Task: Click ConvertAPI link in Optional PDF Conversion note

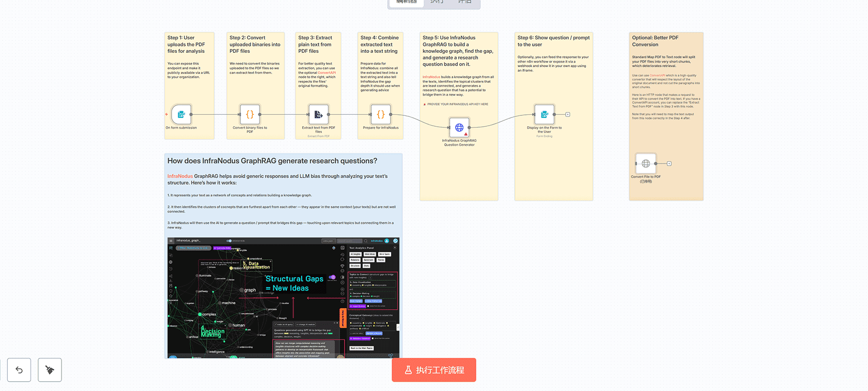Action: tap(657, 76)
